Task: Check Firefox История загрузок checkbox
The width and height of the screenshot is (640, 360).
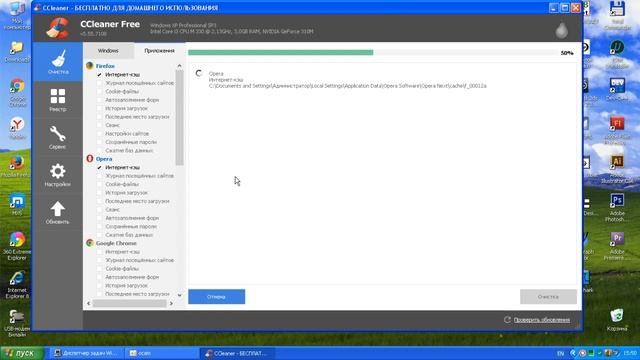Action: pos(100,108)
